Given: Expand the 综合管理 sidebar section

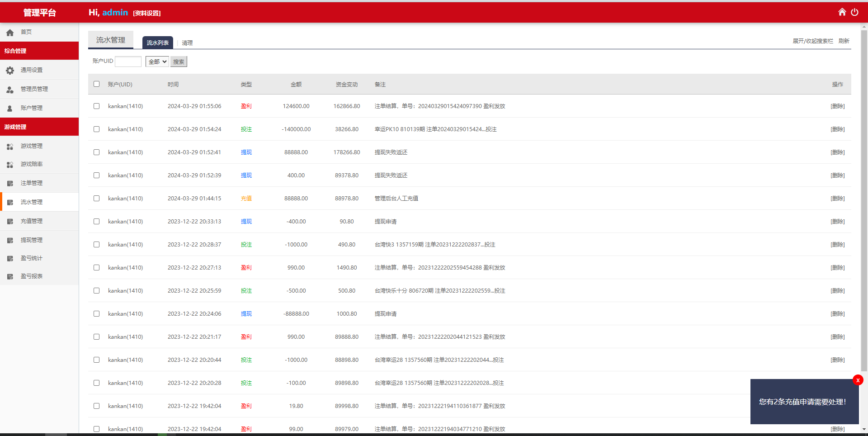Looking at the screenshot, I should click(39, 51).
